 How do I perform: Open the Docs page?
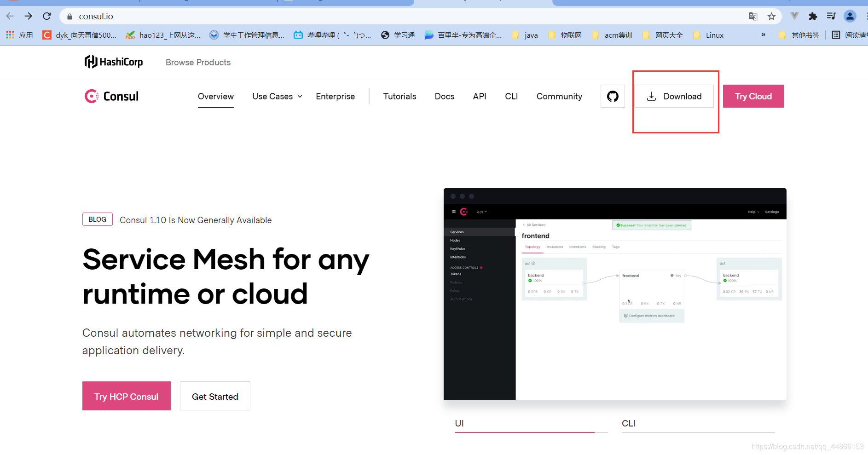445,96
